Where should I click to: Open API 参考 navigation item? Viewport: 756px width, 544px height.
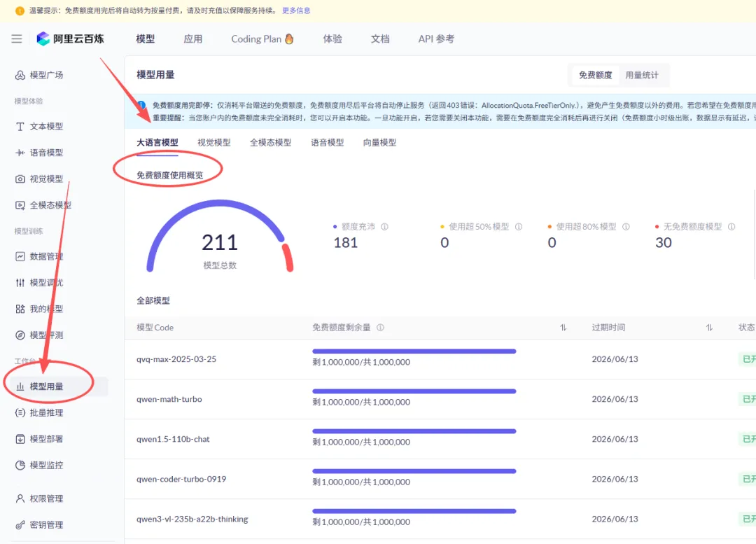tap(436, 39)
